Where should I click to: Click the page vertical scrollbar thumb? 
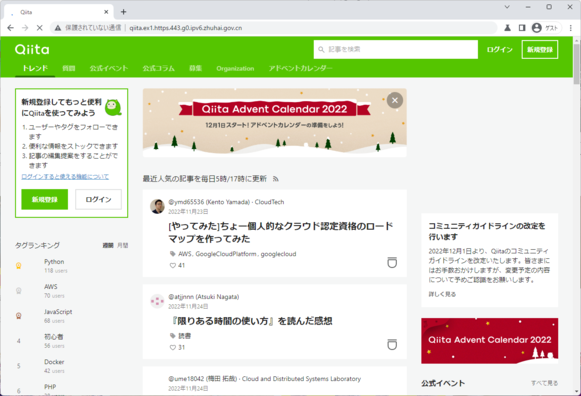[577, 65]
